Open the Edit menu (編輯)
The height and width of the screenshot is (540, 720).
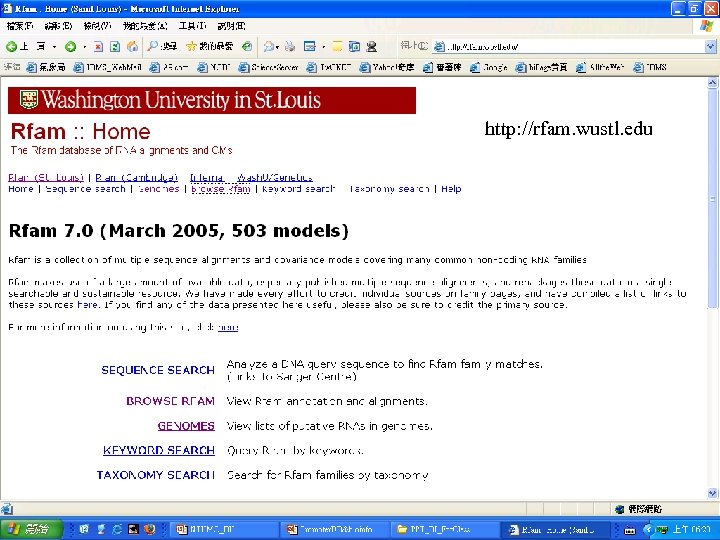coord(58,26)
